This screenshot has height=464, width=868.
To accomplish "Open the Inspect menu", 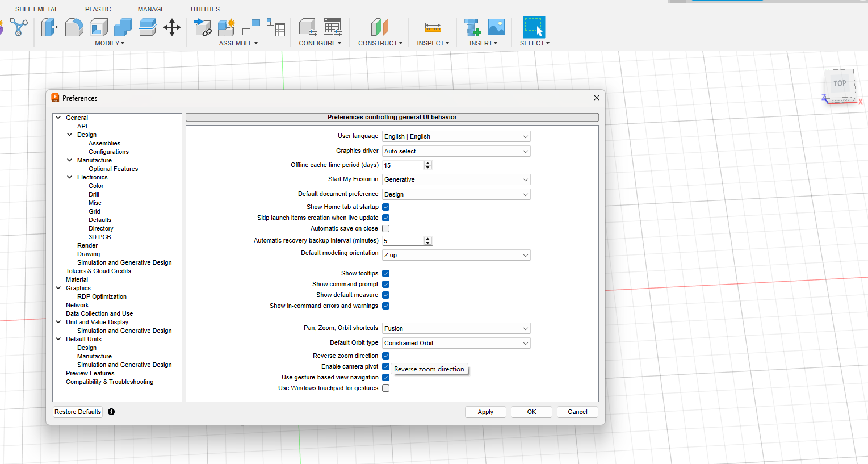I will (x=433, y=43).
